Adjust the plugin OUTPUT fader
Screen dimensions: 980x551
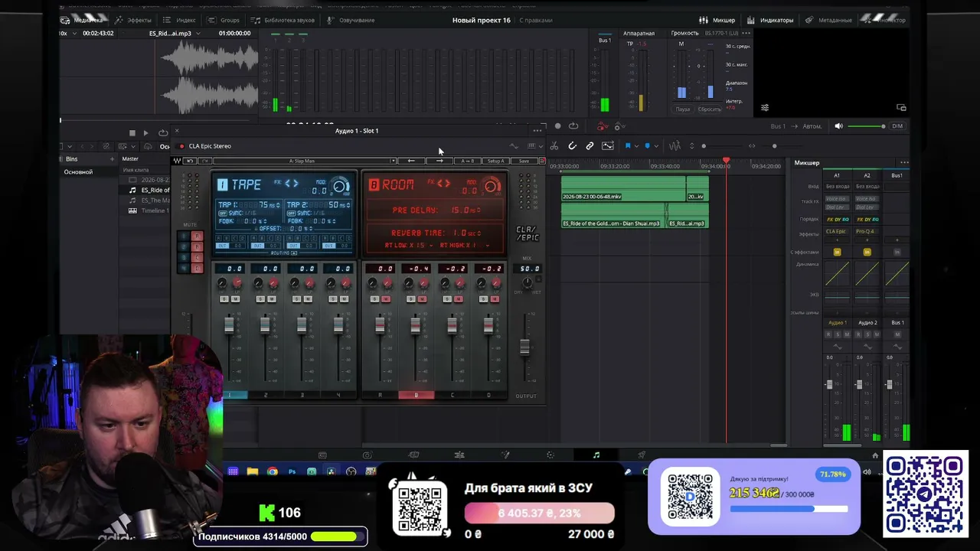click(524, 347)
